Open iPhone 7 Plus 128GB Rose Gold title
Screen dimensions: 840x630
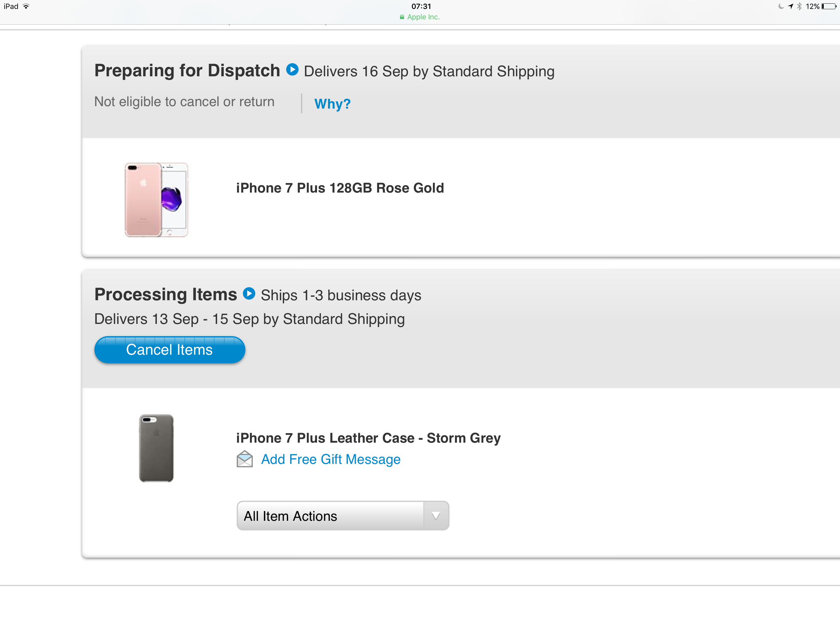(x=340, y=188)
